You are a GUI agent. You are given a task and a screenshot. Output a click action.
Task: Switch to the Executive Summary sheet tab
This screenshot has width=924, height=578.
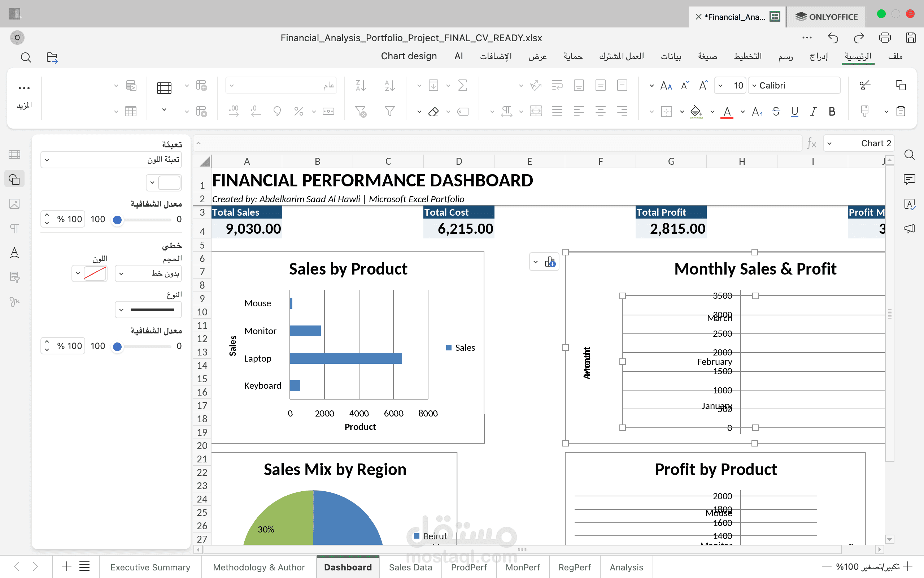(151, 567)
